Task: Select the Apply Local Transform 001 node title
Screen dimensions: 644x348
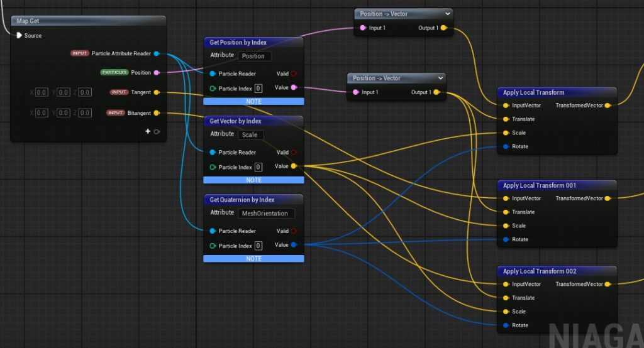Action: coord(540,185)
